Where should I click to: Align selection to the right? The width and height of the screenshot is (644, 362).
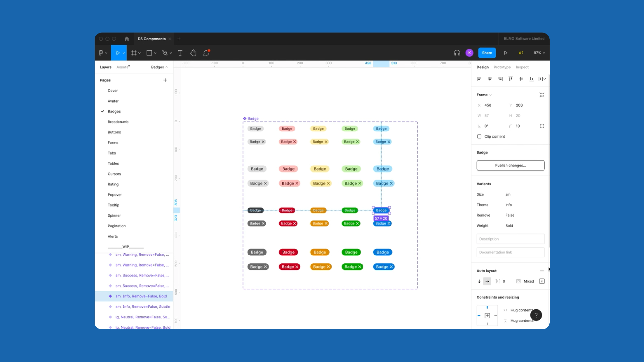pos(500,79)
